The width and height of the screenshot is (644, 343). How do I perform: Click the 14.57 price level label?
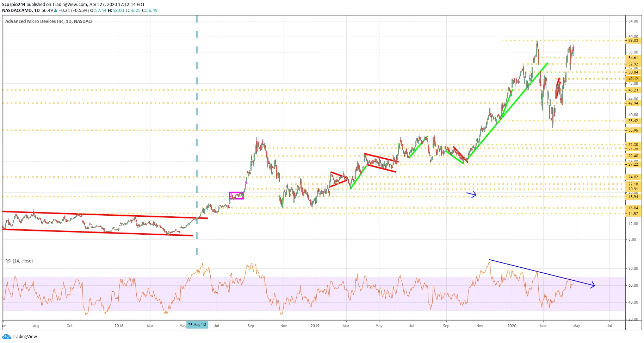pyautogui.click(x=633, y=214)
